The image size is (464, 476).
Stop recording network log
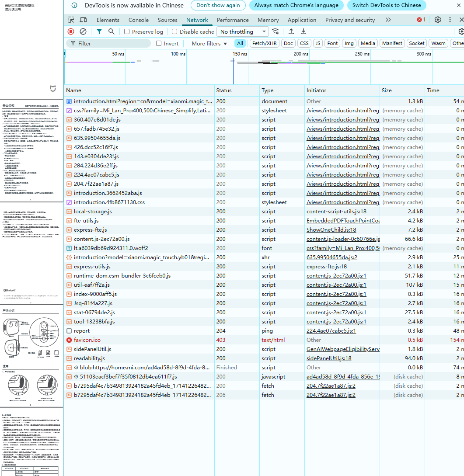click(71, 31)
